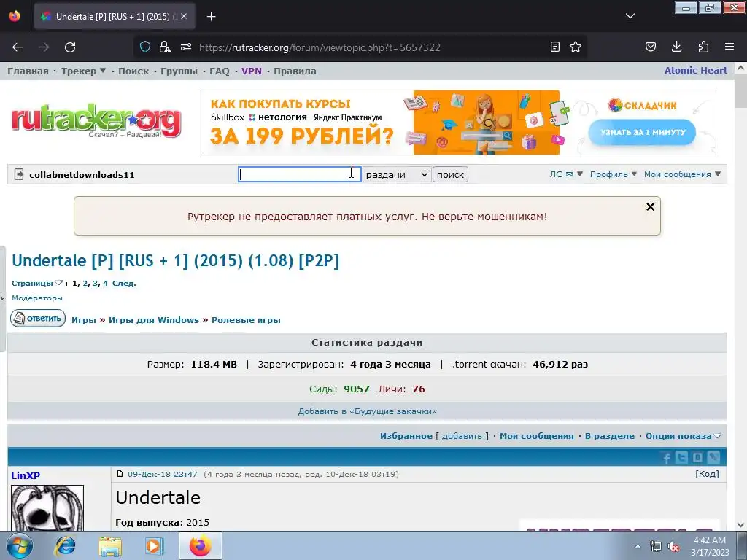747x560 pixels.
Task: Click the post icon next to 09-Дек-18 date
Action: [120, 474]
